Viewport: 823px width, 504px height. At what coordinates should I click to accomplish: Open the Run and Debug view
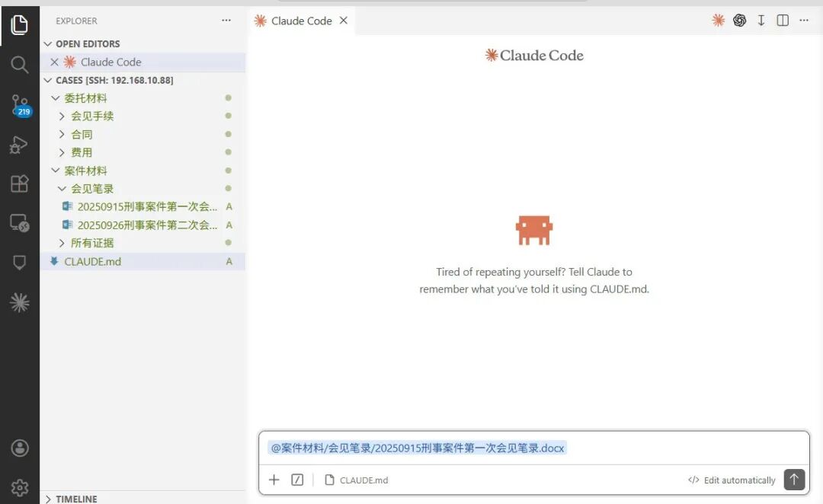19,145
